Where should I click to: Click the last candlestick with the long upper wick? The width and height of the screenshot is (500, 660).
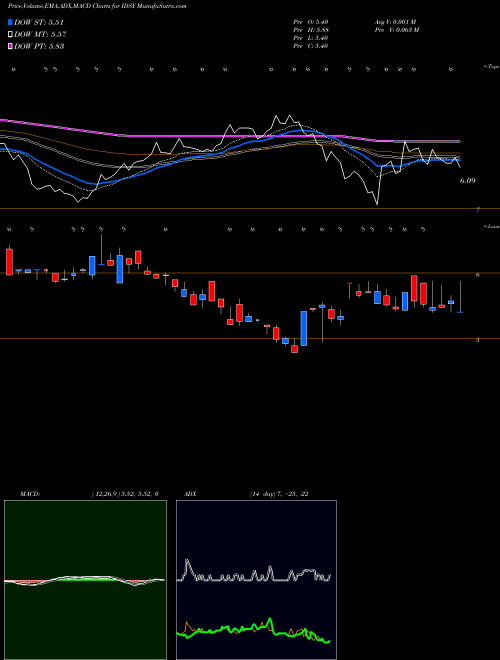(x=460, y=297)
